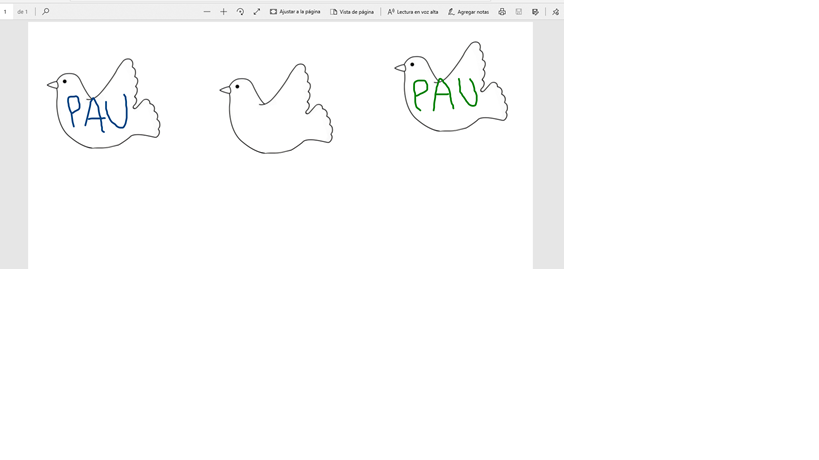Click the 'de 1' page count label

[x=22, y=12]
